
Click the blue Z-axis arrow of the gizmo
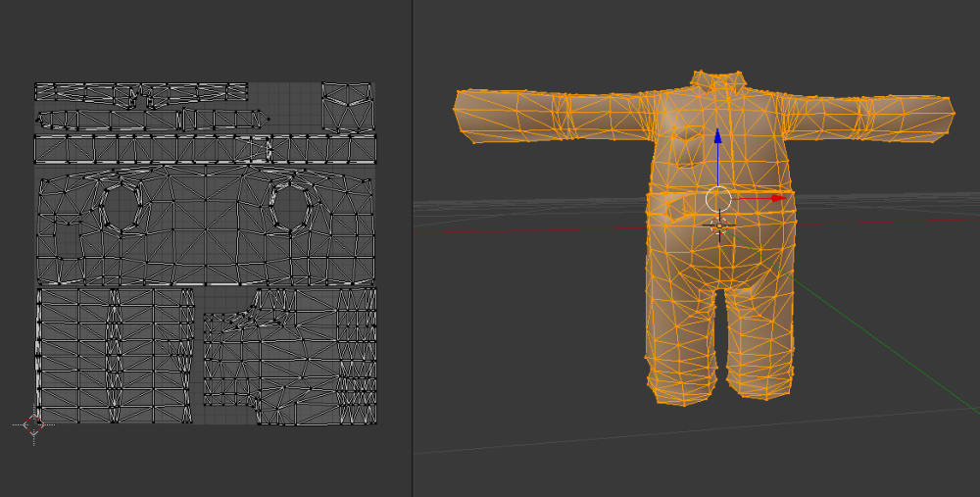click(717, 136)
